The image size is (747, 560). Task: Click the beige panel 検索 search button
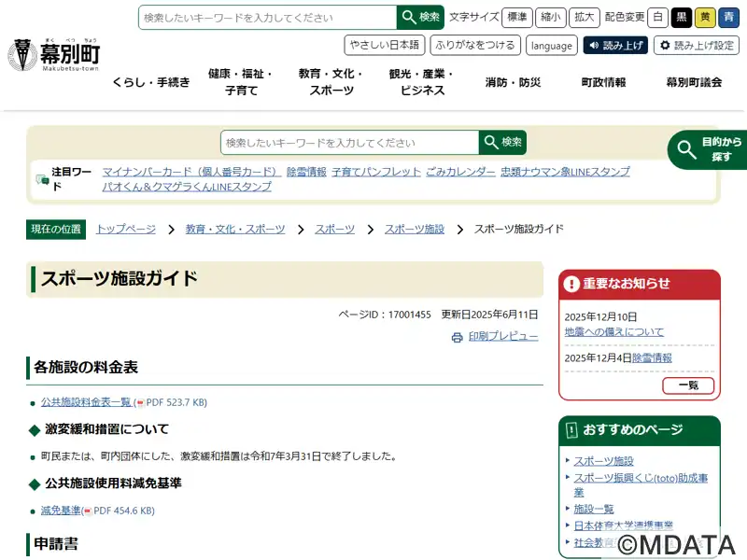(x=502, y=143)
